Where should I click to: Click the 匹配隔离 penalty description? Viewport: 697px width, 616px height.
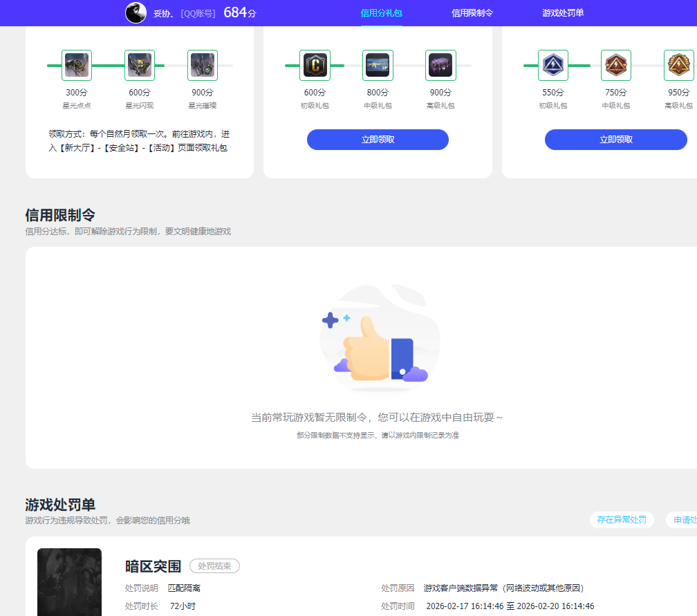click(184, 588)
